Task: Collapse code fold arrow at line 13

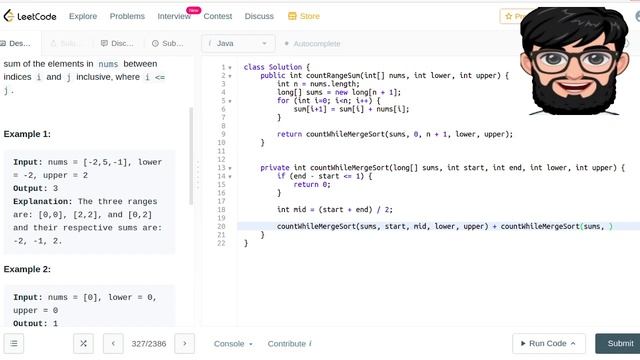Action: [x=230, y=168]
